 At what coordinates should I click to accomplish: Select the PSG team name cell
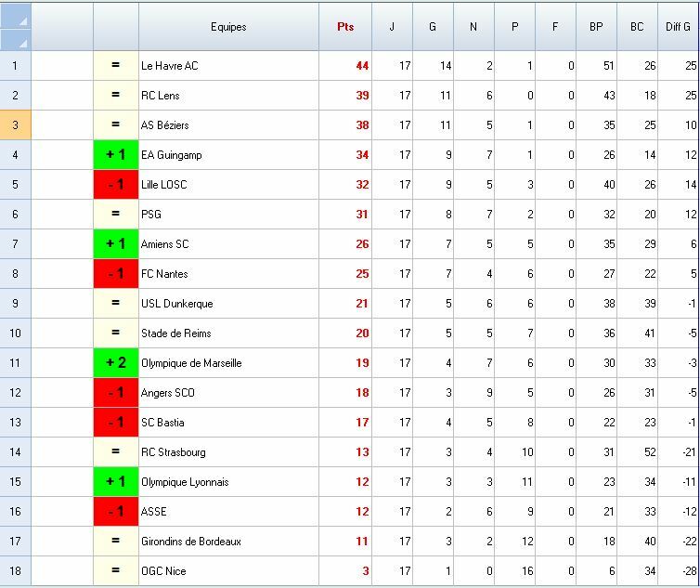228,215
